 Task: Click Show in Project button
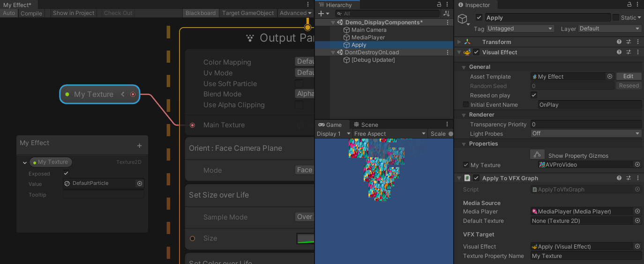(x=74, y=13)
